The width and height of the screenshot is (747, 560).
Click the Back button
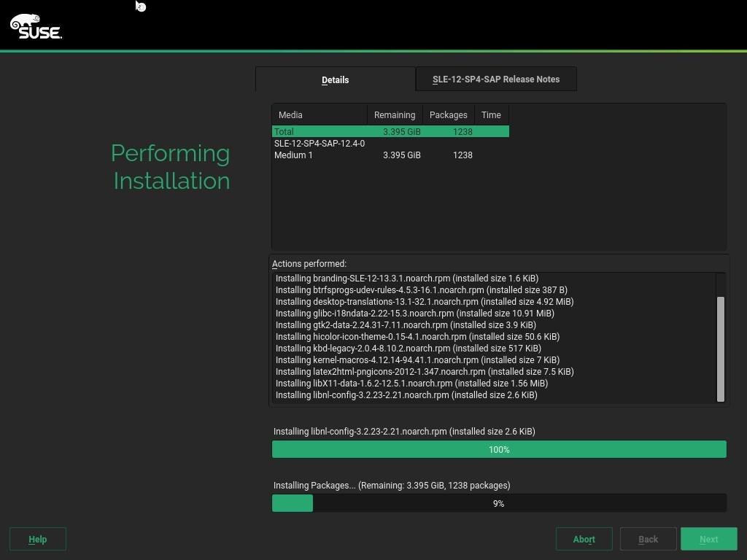648,539
